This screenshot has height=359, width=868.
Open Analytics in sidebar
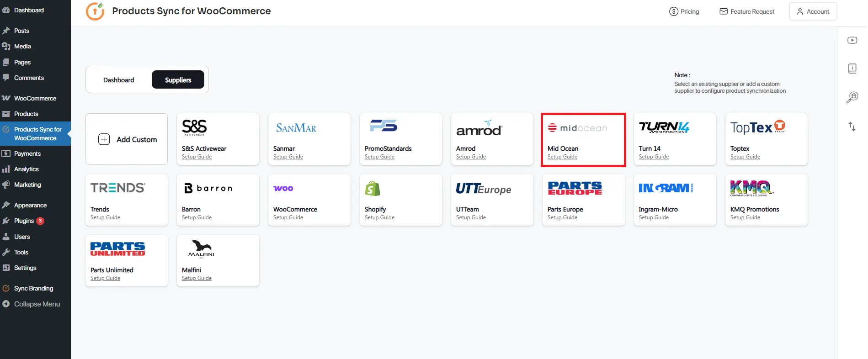tap(35, 169)
